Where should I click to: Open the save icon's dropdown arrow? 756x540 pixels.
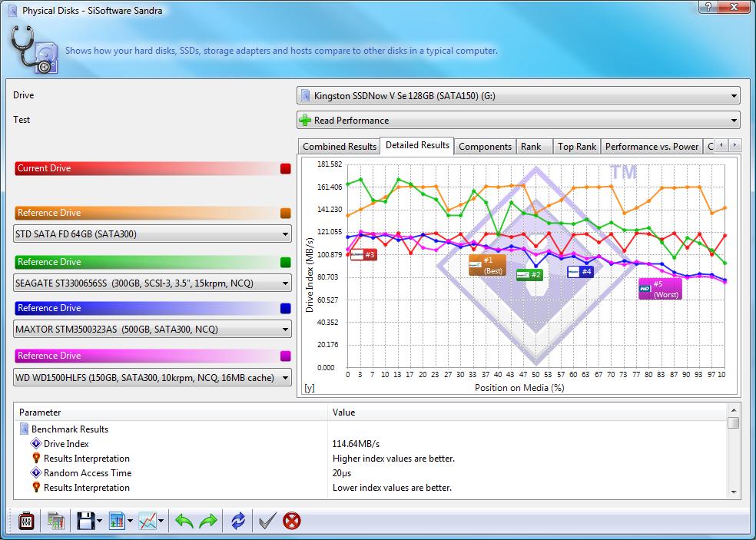(x=99, y=522)
